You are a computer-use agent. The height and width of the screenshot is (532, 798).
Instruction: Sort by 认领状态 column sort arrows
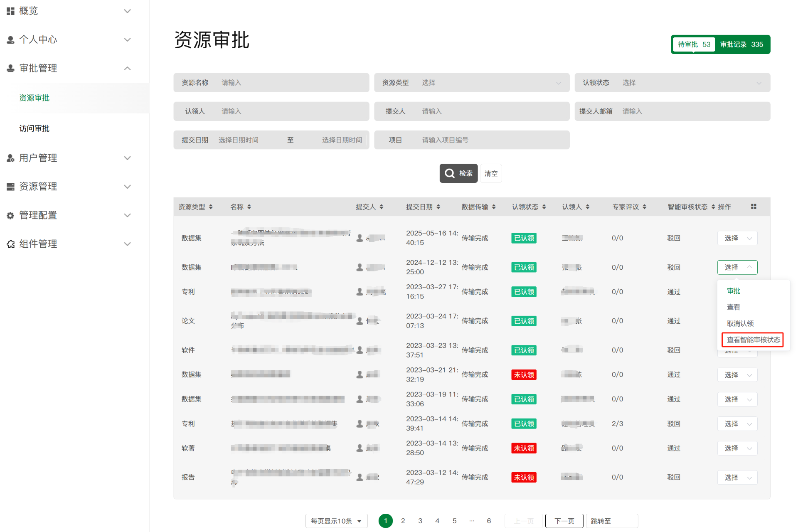[544, 207]
